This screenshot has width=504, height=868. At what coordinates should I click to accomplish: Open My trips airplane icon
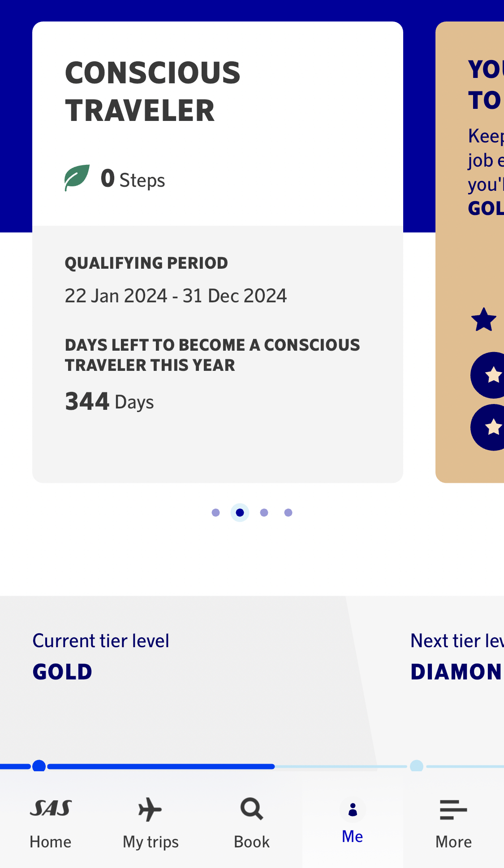pos(151,809)
